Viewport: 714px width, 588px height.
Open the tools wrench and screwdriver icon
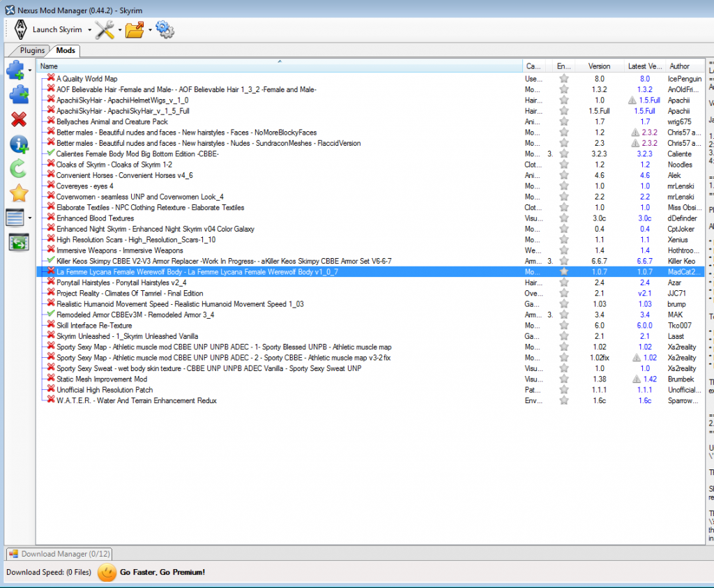point(105,29)
